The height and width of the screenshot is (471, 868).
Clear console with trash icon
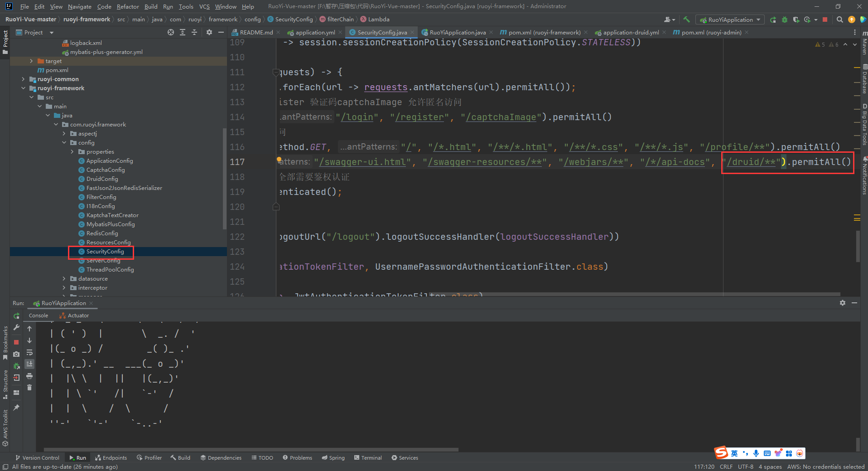[29, 388]
